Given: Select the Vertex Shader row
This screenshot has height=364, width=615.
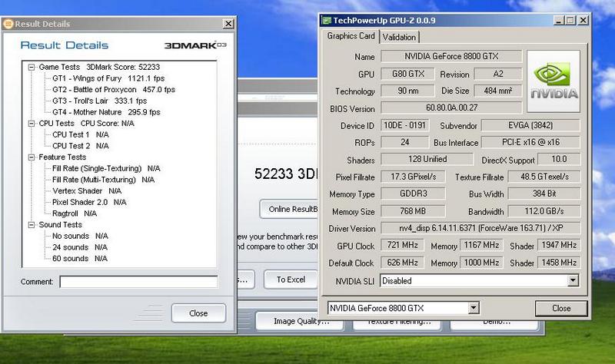Looking at the screenshot, I should (x=87, y=191).
